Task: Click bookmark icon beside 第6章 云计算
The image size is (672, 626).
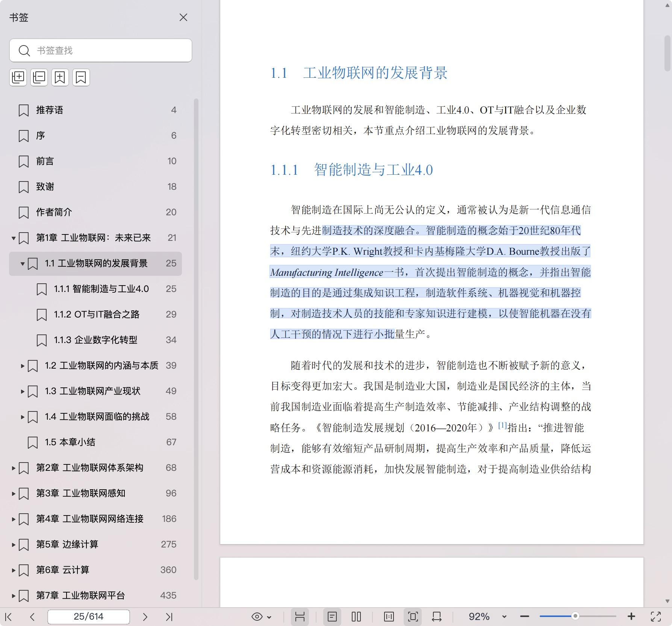Action: click(x=24, y=570)
